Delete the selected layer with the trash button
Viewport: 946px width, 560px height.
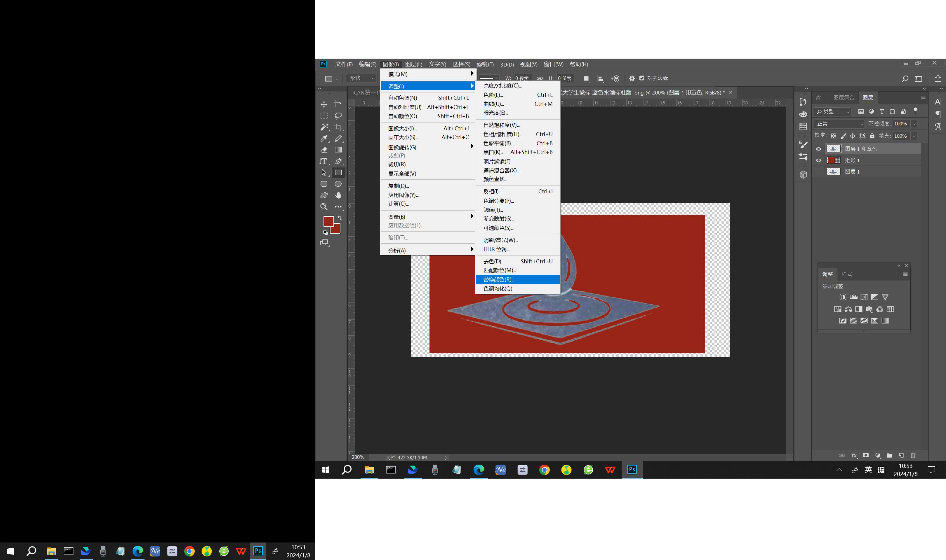(x=913, y=455)
